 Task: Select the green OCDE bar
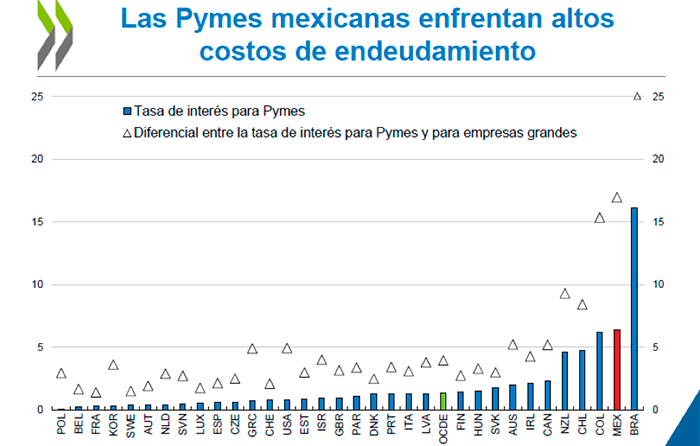pyautogui.click(x=443, y=401)
